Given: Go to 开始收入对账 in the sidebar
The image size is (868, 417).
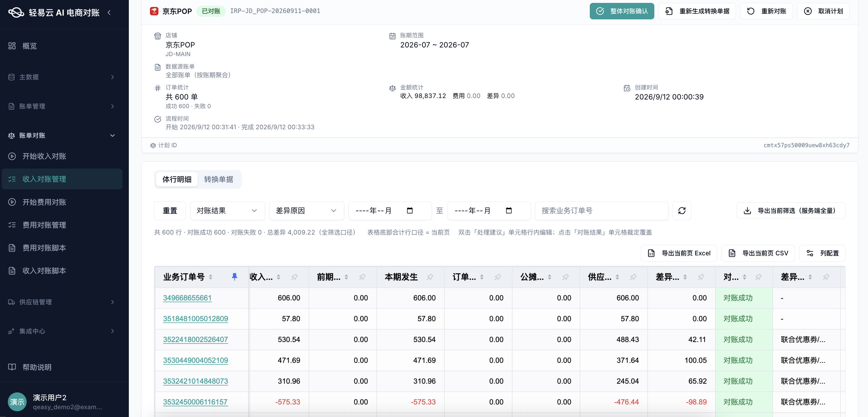Looking at the screenshot, I should tap(62, 156).
